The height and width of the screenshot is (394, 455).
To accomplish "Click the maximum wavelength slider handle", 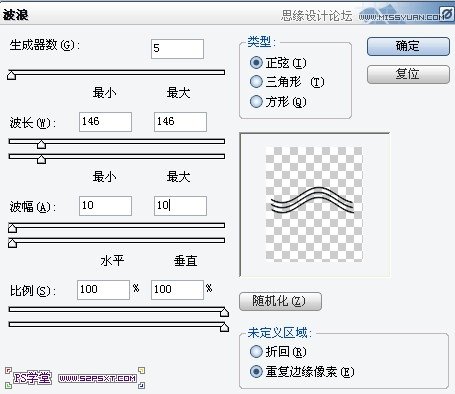I will (x=41, y=159).
